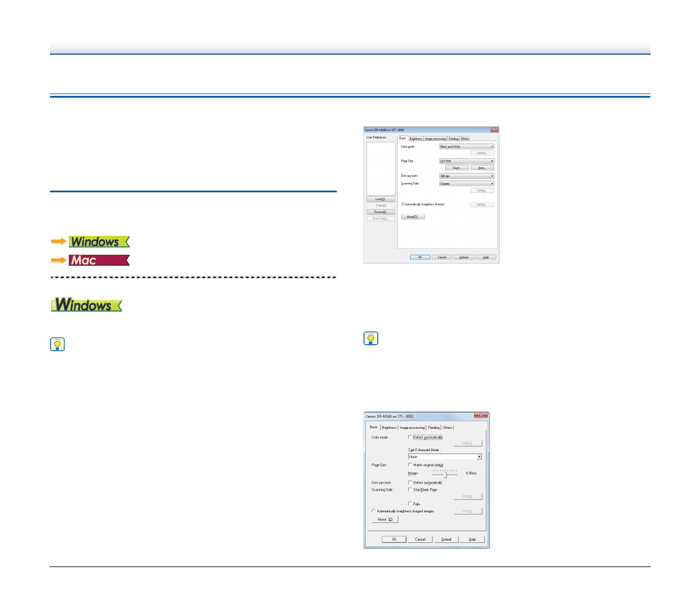
Task: Click the Area button below Page Size
Action: (482, 168)
